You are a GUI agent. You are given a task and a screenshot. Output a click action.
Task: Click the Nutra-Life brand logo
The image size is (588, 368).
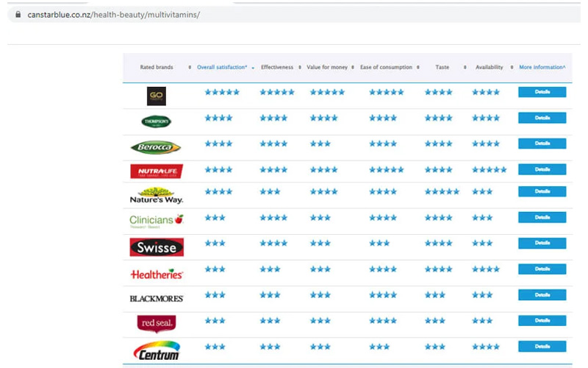pos(157,171)
